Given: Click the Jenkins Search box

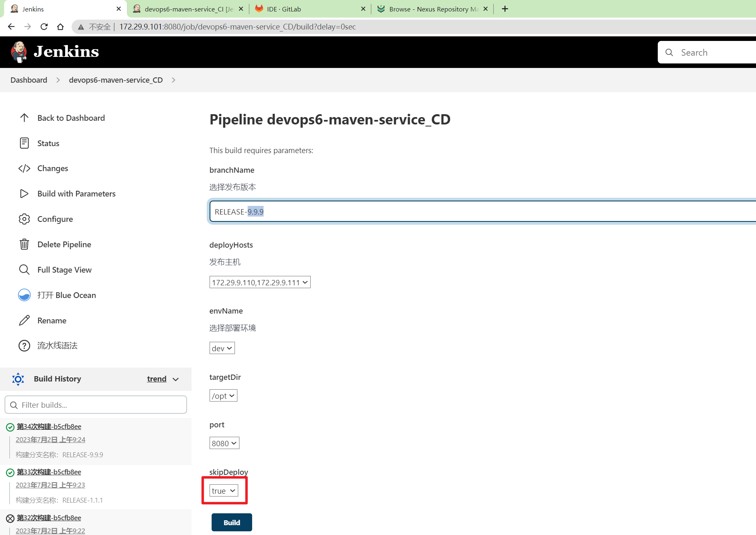Looking at the screenshot, I should 707,52.
